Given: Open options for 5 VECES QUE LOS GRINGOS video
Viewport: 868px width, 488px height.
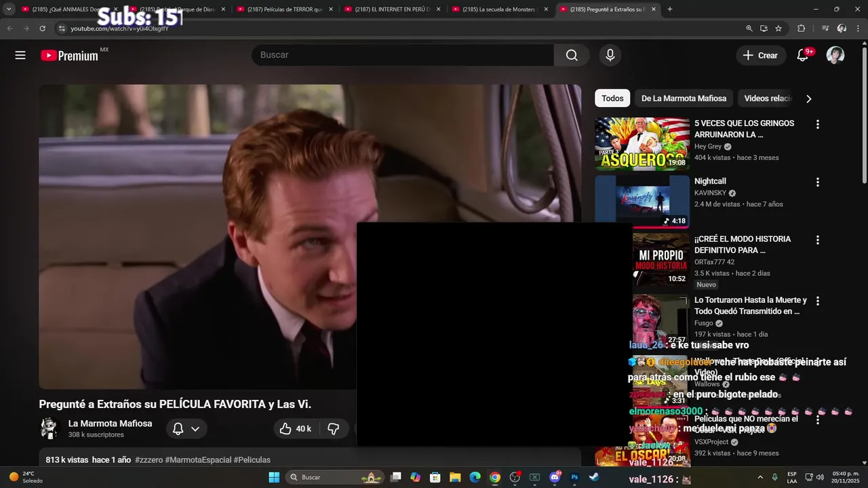Looking at the screenshot, I should click(817, 124).
